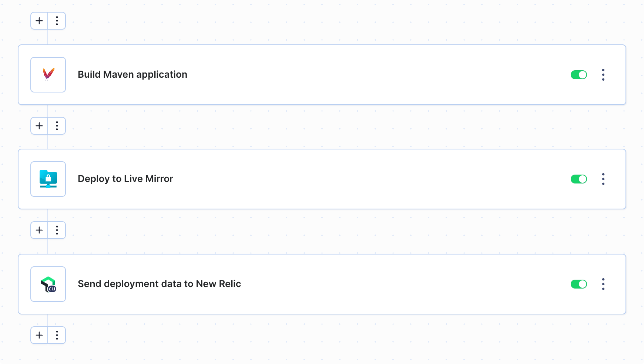Open options menu for Build Maven application
The image size is (644, 364).
coord(603,75)
